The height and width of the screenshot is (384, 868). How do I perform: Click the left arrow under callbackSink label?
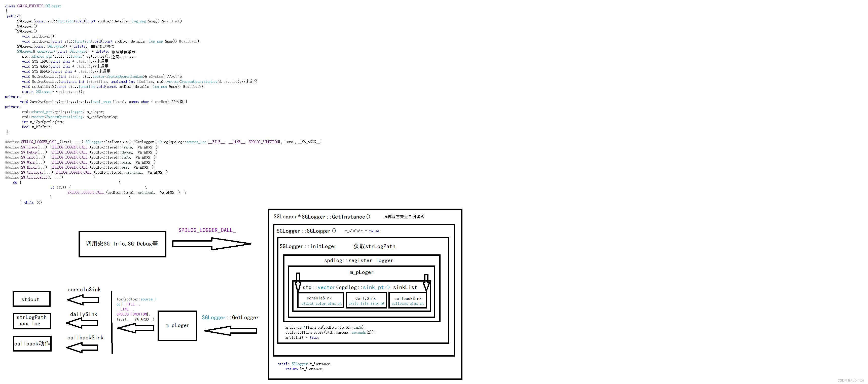tap(82, 348)
